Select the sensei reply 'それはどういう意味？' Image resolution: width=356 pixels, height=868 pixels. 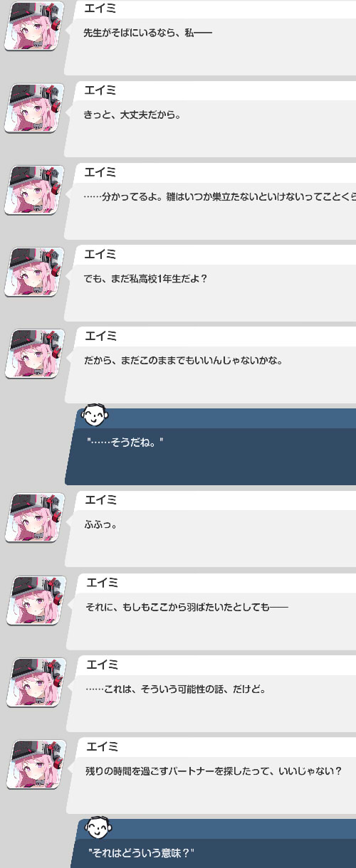click(141, 852)
